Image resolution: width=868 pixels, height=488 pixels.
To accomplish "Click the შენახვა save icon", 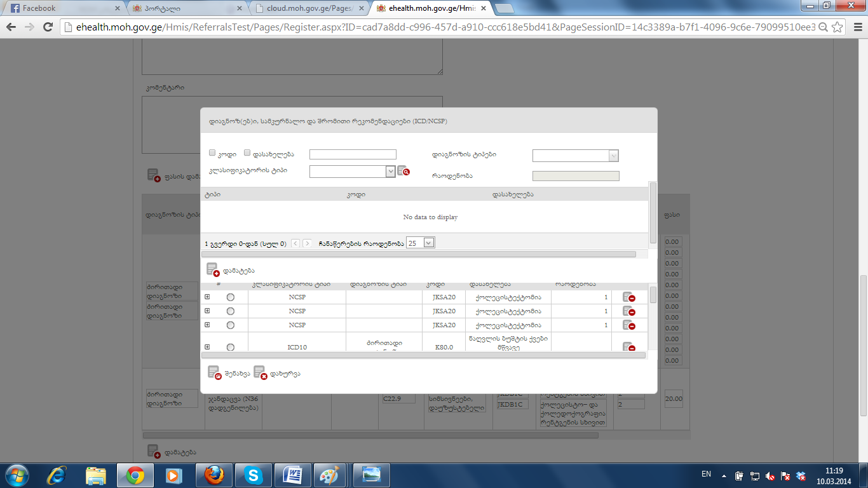I will pyautogui.click(x=214, y=373).
